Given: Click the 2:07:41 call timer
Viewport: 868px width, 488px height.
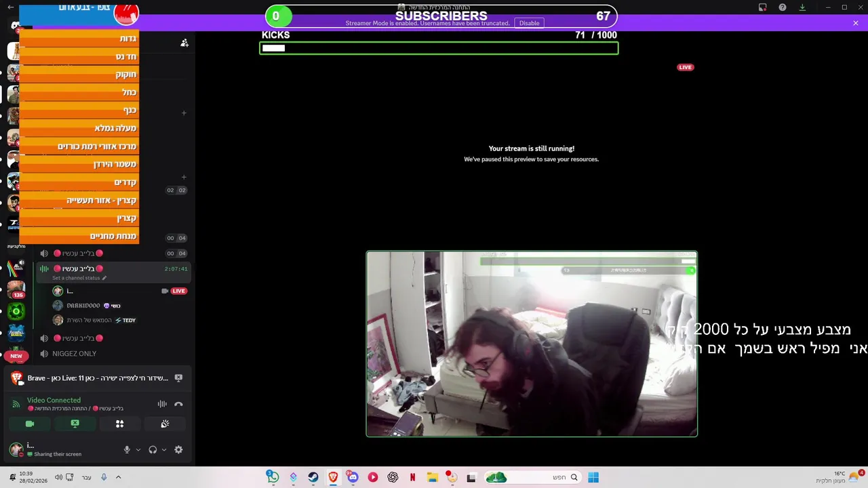Looking at the screenshot, I should pyautogui.click(x=176, y=269).
